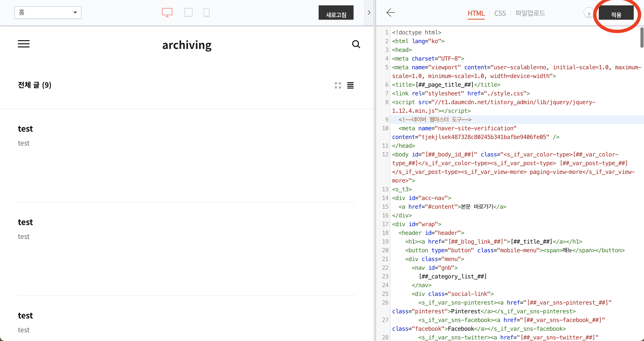Click the 전체 글 (9) heading
644x341 pixels.
pos(34,85)
